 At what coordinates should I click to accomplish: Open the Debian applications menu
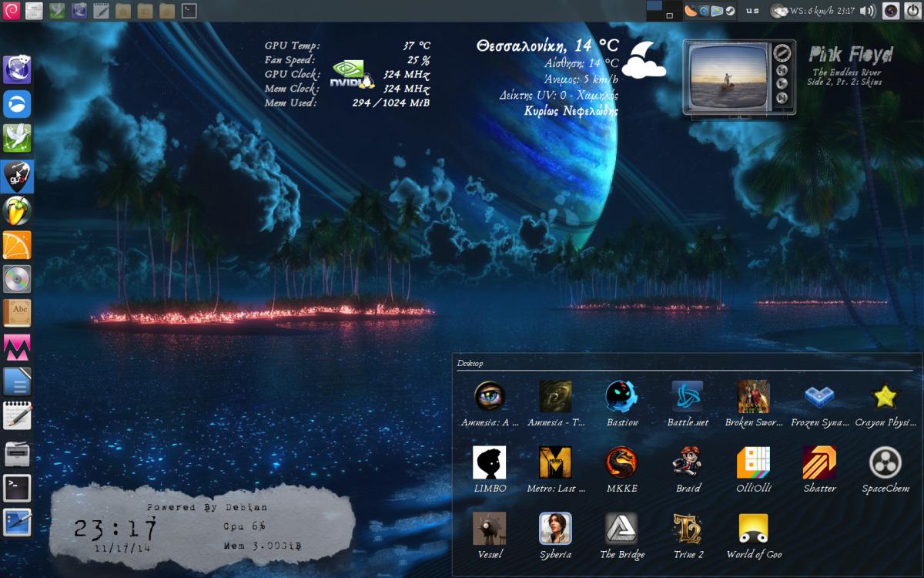(x=11, y=11)
